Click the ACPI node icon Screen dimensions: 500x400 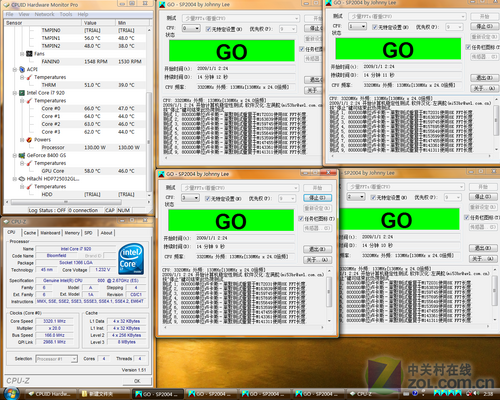[x=22, y=69]
